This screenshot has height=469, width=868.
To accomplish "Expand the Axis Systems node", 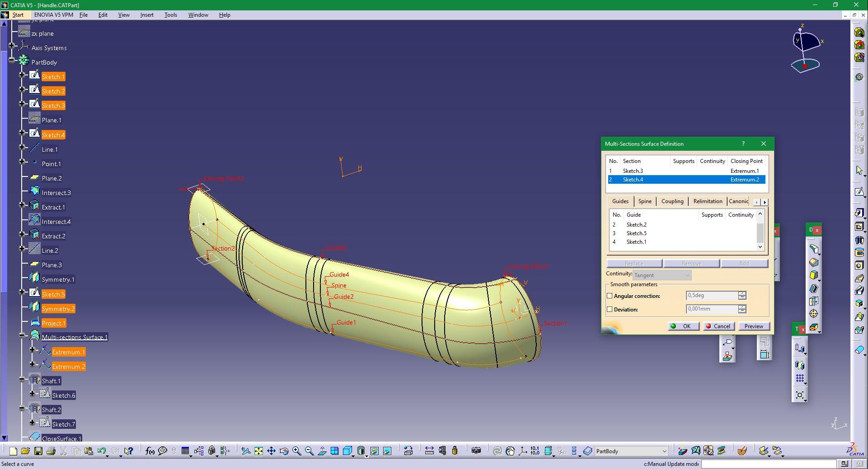I will coord(12,46).
